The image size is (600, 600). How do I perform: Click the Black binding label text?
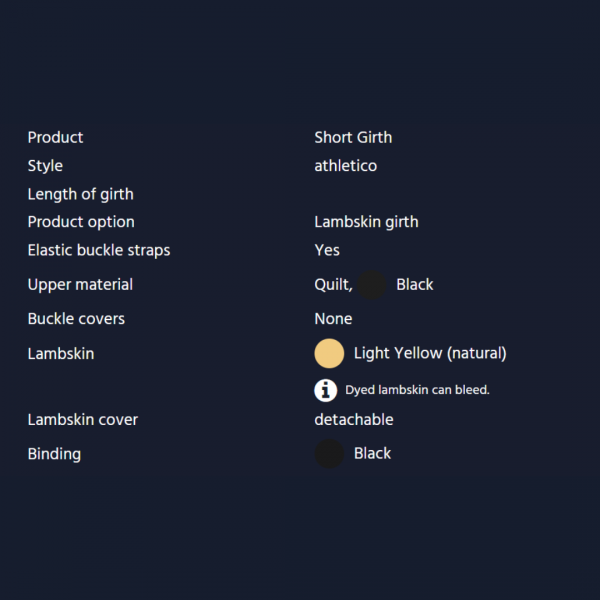(x=372, y=453)
